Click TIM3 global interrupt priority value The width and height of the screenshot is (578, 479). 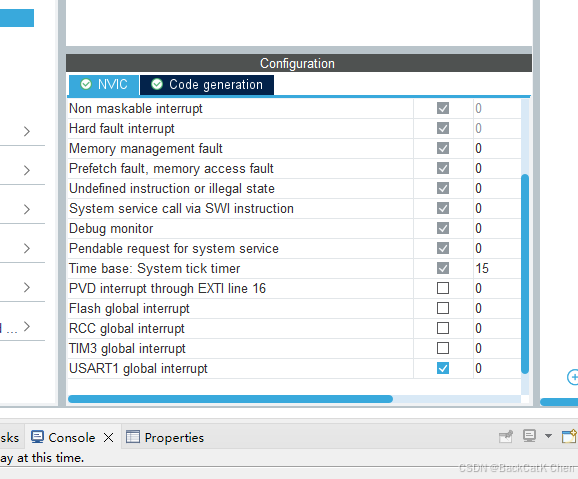(x=478, y=348)
